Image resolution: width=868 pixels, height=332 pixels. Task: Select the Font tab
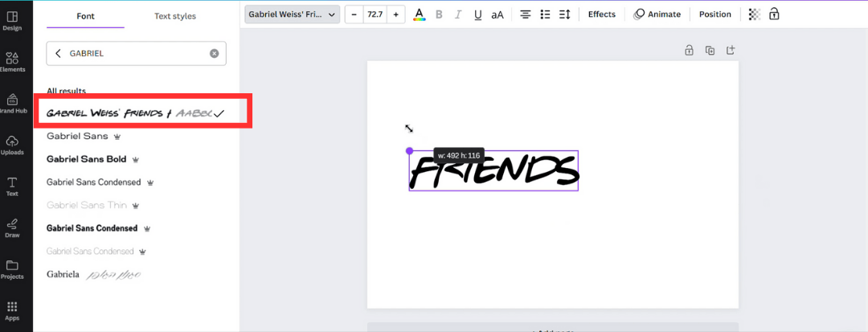point(85,16)
